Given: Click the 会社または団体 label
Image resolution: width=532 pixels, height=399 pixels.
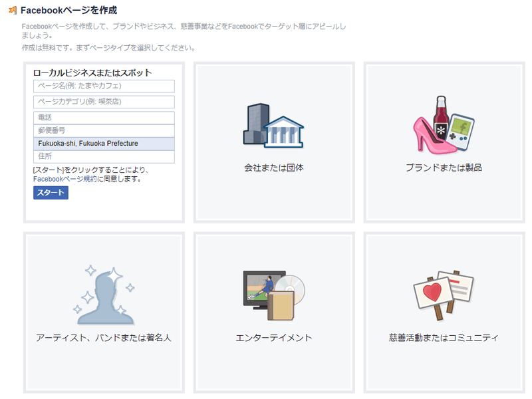Looking at the screenshot, I should tap(273, 168).
